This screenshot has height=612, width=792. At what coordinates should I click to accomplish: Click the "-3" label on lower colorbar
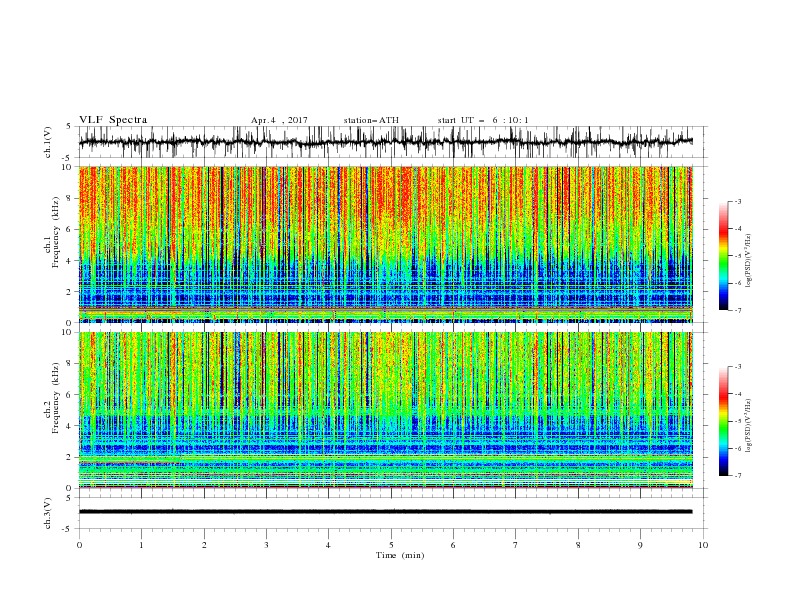click(x=737, y=367)
